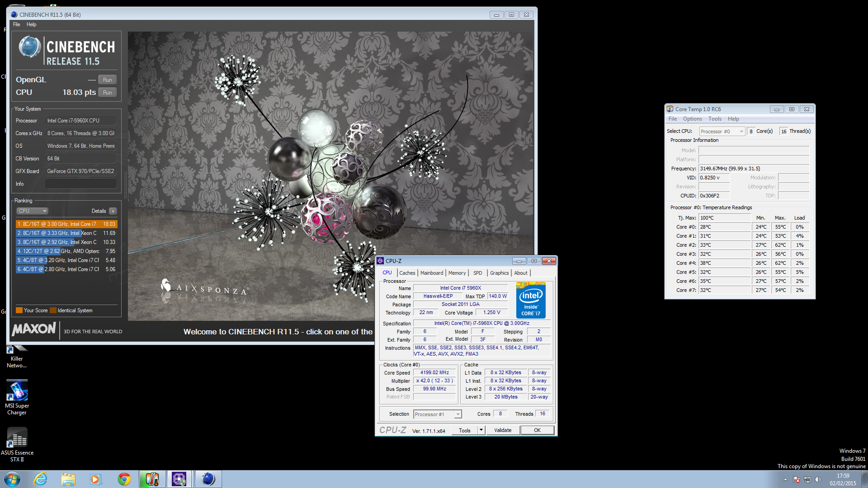868x488 pixels.
Task: Select ranking row 3.33 GHz Xeon 11.69
Action: pyautogui.click(x=66, y=233)
